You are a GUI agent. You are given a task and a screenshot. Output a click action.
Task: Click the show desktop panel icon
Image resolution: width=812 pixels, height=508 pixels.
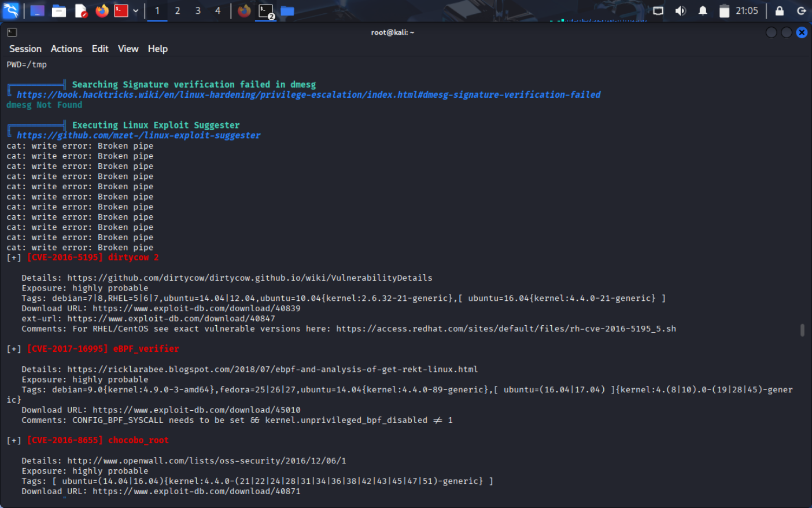(x=37, y=10)
